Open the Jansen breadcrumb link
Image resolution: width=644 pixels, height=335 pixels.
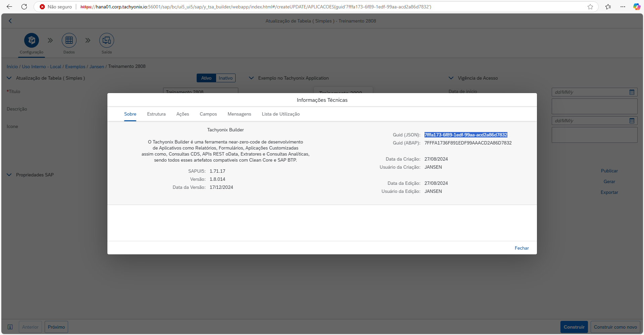click(97, 67)
